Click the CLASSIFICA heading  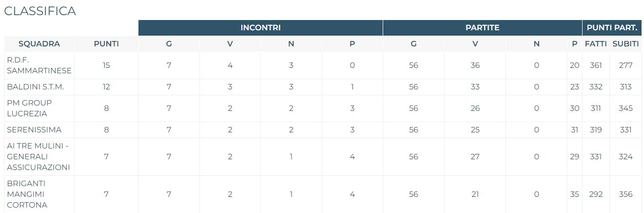click(x=40, y=11)
